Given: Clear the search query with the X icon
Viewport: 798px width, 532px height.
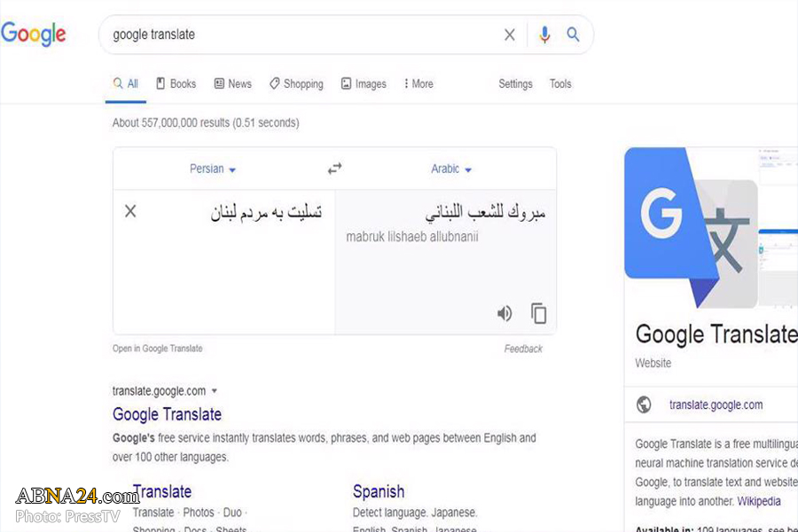Looking at the screenshot, I should (510, 35).
